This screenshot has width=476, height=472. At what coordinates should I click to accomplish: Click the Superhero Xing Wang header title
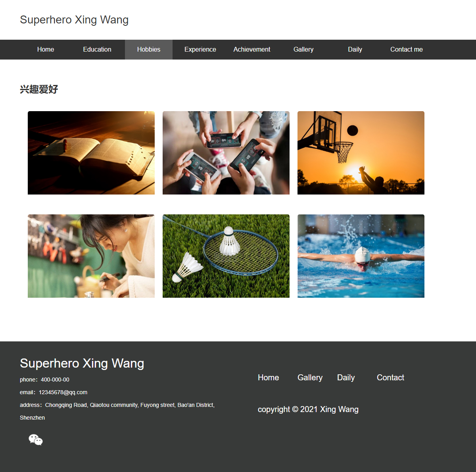[x=74, y=20]
